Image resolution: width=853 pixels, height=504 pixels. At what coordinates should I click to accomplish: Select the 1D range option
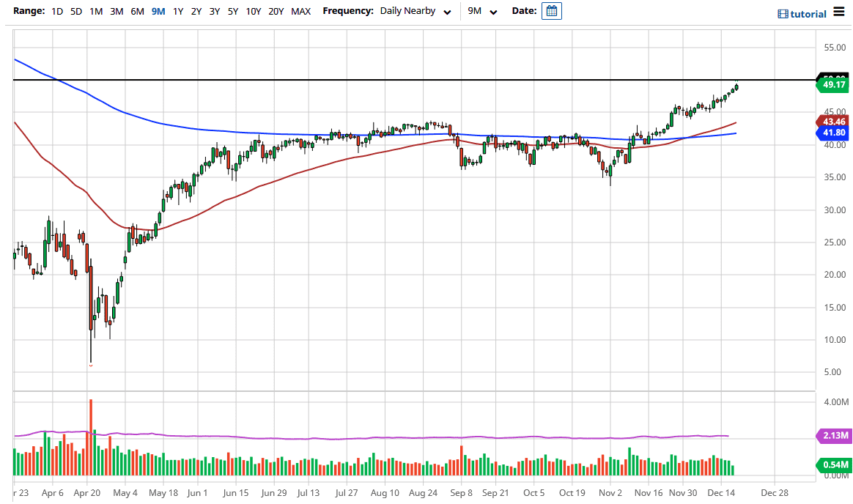click(56, 12)
